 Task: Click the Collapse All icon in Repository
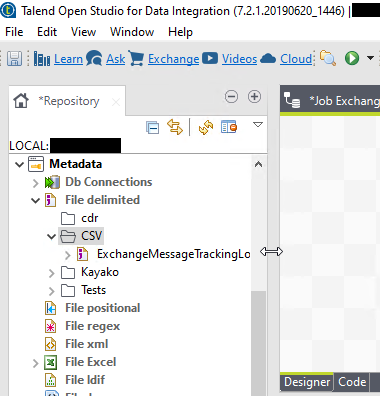pyautogui.click(x=152, y=128)
